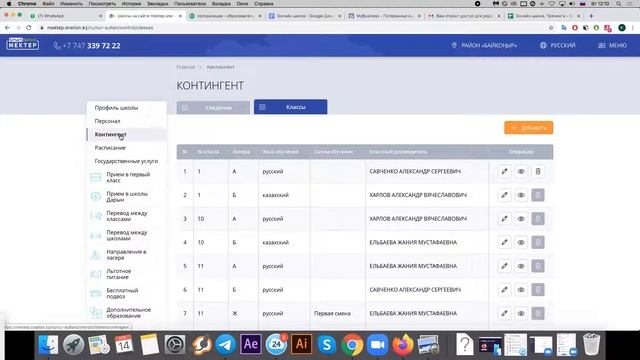Open the История menu
Screen dimensions: 640x360
[131, 4]
